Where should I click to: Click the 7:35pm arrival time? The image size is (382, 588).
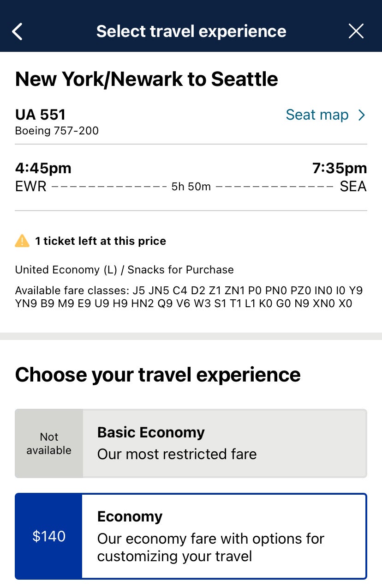(x=340, y=168)
